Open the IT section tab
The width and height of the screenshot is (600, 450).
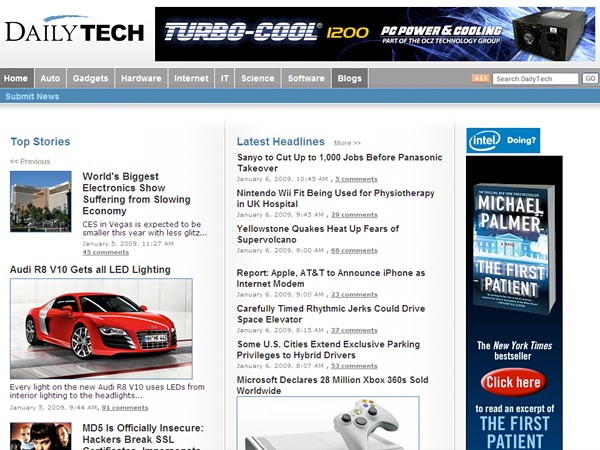click(225, 78)
